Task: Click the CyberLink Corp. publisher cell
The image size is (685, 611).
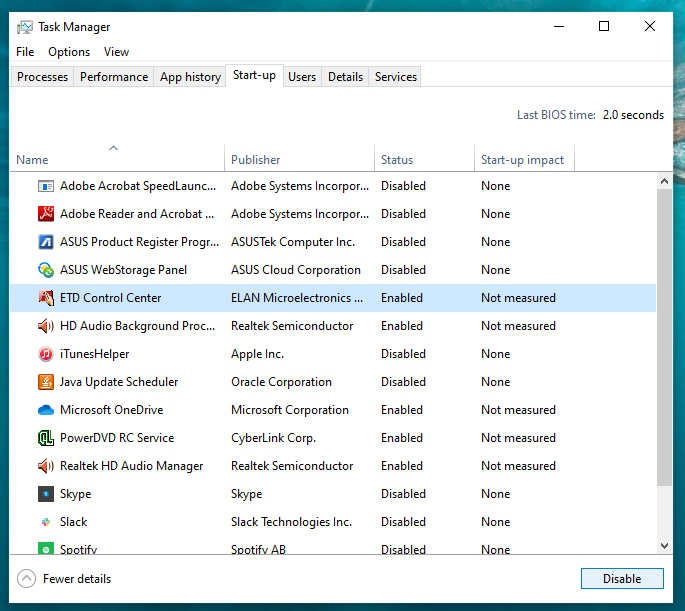Action: (273, 438)
